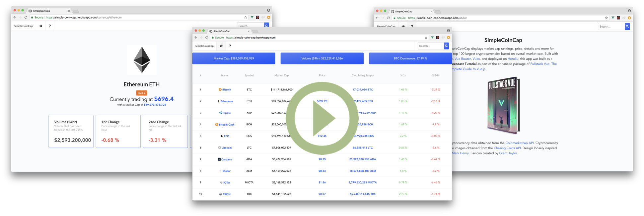Image resolution: width=644 pixels, height=216 pixels.
Task: Click SimpleCoinCap brand in the left window
Action: [24, 26]
